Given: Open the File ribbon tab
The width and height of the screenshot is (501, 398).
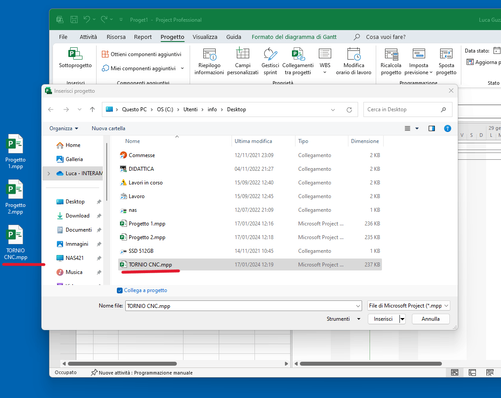Looking at the screenshot, I should coord(63,37).
